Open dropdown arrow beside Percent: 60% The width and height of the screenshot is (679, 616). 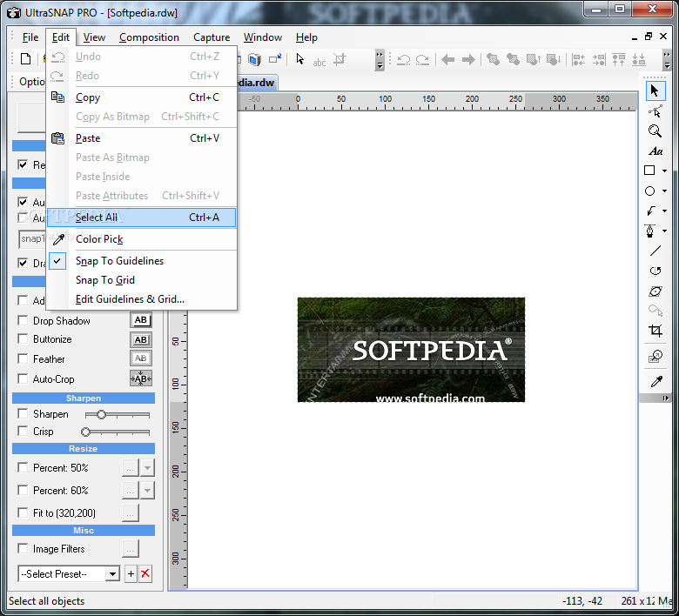pyautogui.click(x=148, y=491)
